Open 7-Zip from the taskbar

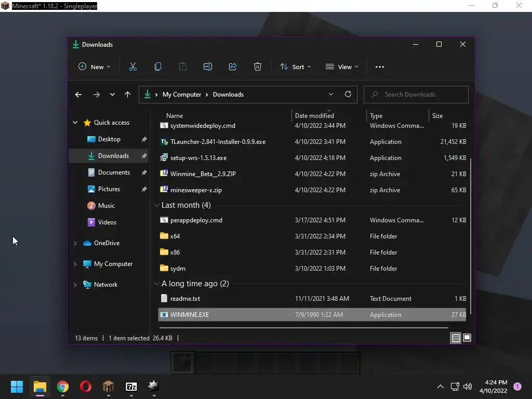[x=131, y=387]
